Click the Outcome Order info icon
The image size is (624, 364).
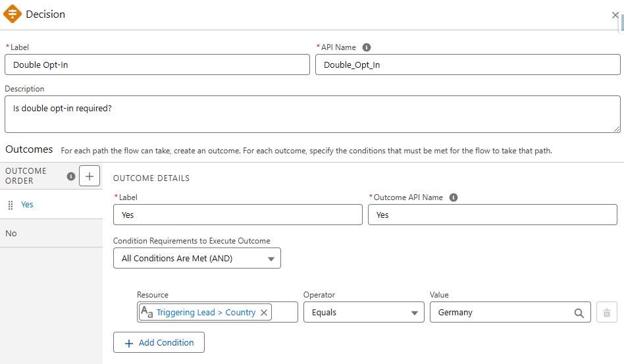[71, 176]
